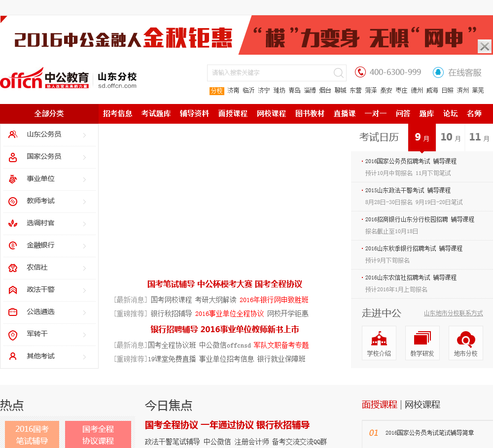Open 学校介绍 school icon tile
The width and height of the screenshot is (493, 448).
pyautogui.click(x=379, y=343)
